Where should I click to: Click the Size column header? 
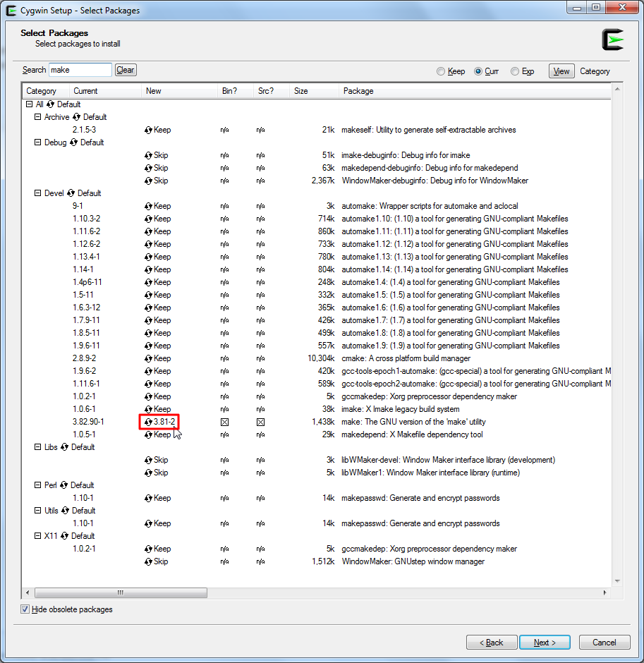[314, 91]
